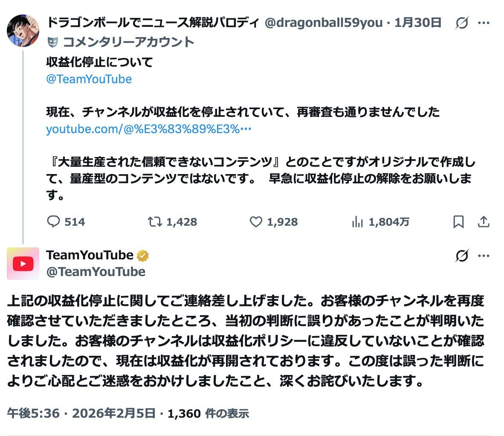The height and width of the screenshot is (436, 504).
Task: Bookmark the Dragon Ball parody post
Action: [458, 222]
